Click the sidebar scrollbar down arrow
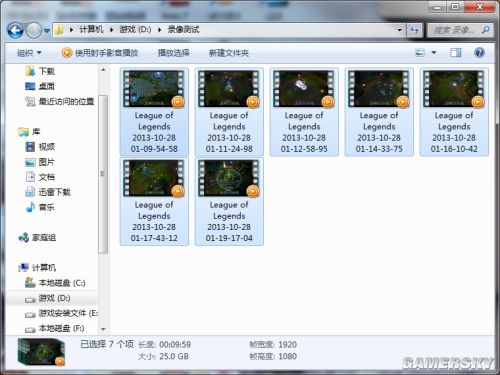Viewport: 500px width, 375px height. click(x=103, y=329)
